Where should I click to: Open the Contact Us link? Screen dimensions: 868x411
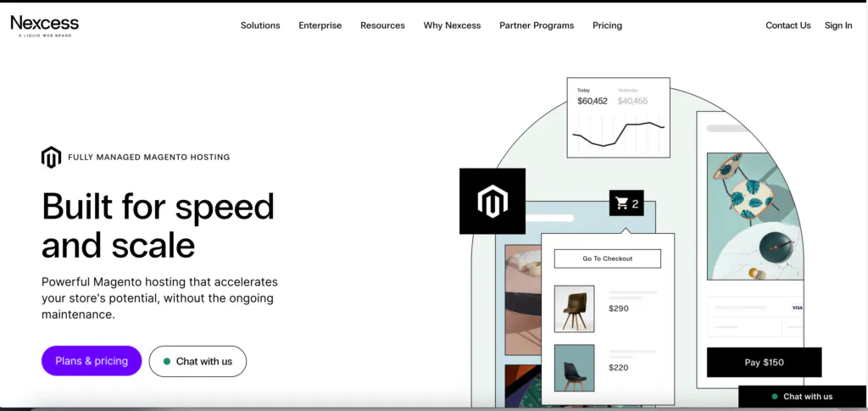pos(787,25)
